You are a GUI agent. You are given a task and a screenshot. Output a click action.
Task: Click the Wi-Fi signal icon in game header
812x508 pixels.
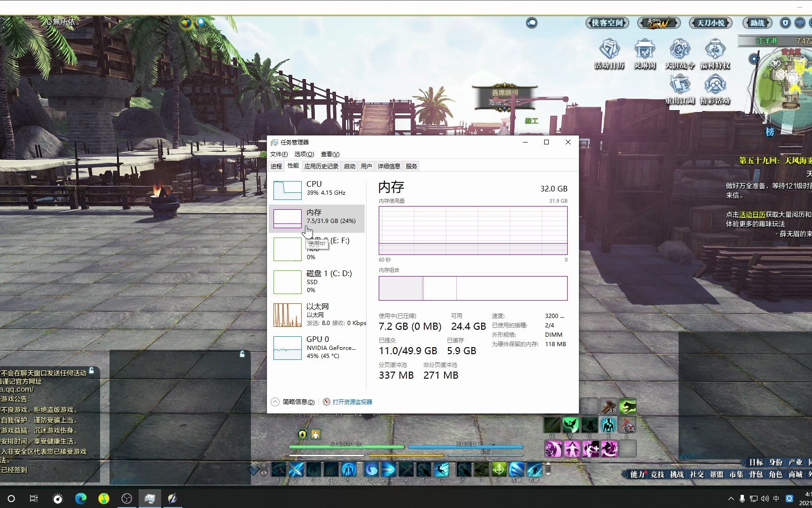(800, 23)
